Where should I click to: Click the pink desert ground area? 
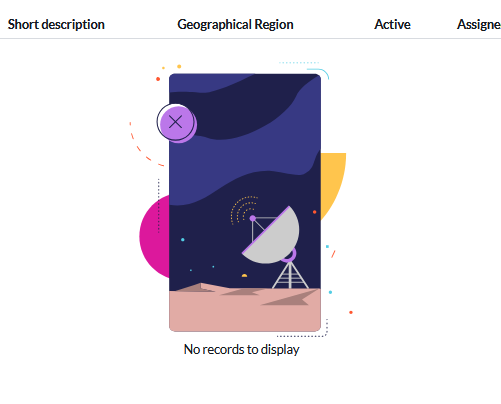pos(245,310)
